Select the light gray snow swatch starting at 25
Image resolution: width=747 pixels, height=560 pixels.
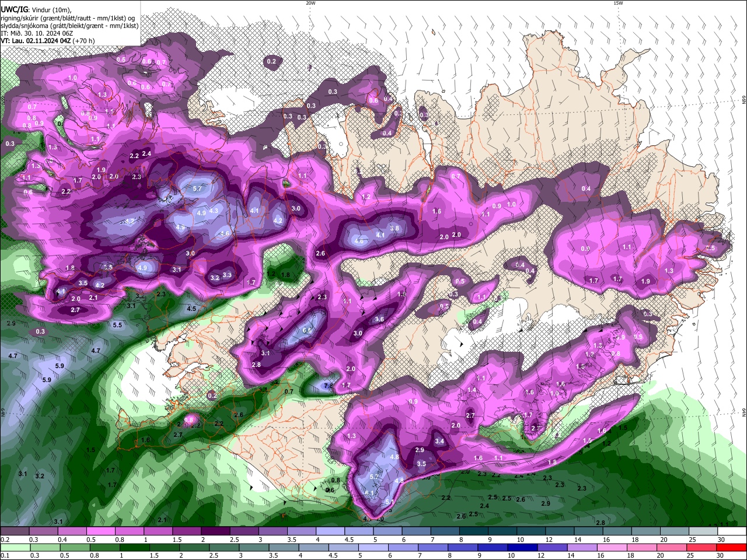[702, 531]
